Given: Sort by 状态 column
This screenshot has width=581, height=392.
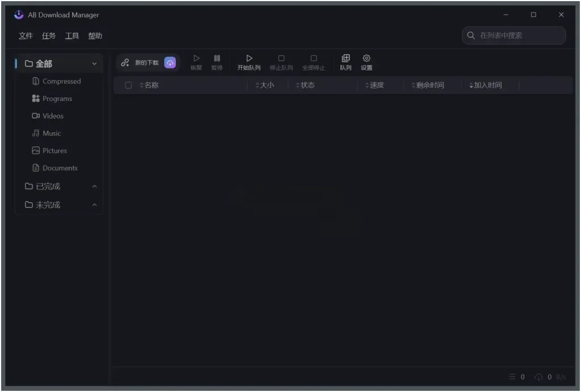Looking at the screenshot, I should (305, 85).
